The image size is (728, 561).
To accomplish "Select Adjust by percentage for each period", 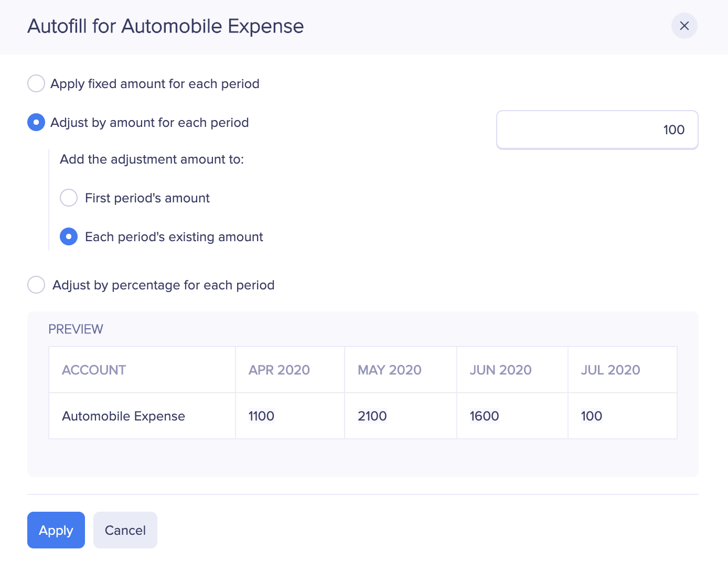I will [36, 285].
